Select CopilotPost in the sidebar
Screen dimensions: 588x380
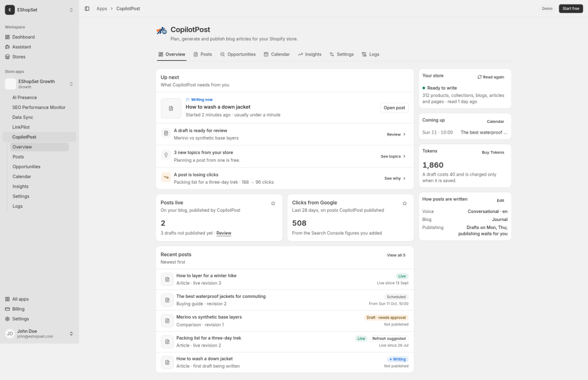(x=40, y=137)
